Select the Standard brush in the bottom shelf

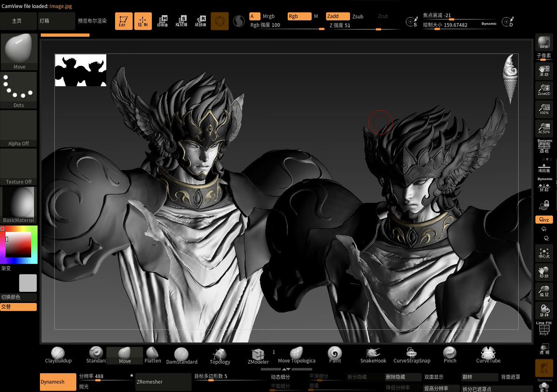tap(96, 355)
